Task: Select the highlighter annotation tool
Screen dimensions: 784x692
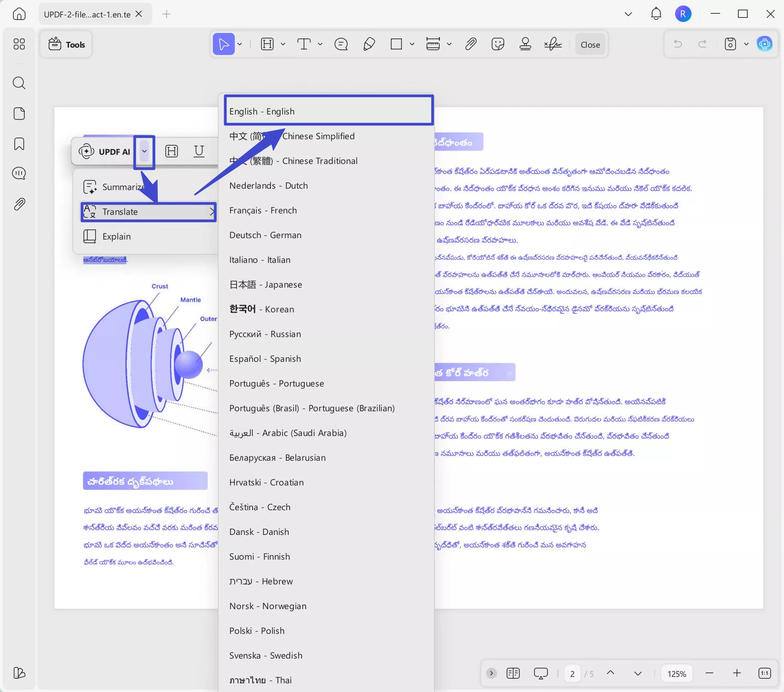Action: (369, 44)
